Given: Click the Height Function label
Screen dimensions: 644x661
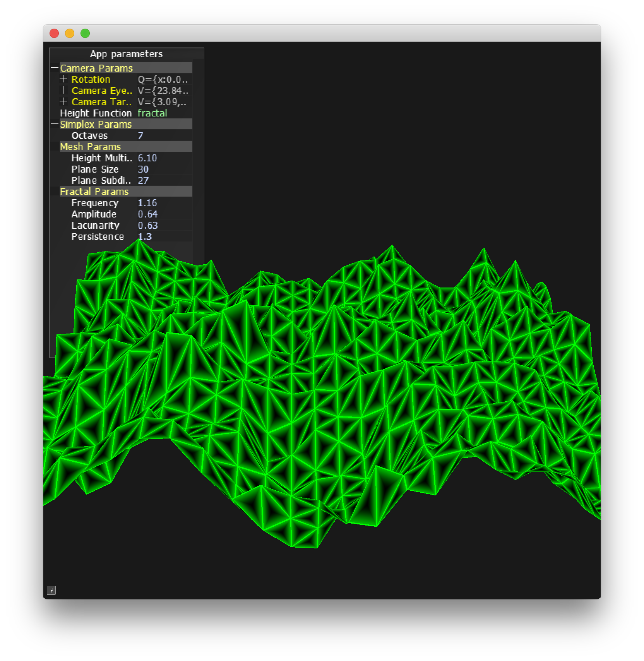Looking at the screenshot, I should coord(96,113).
